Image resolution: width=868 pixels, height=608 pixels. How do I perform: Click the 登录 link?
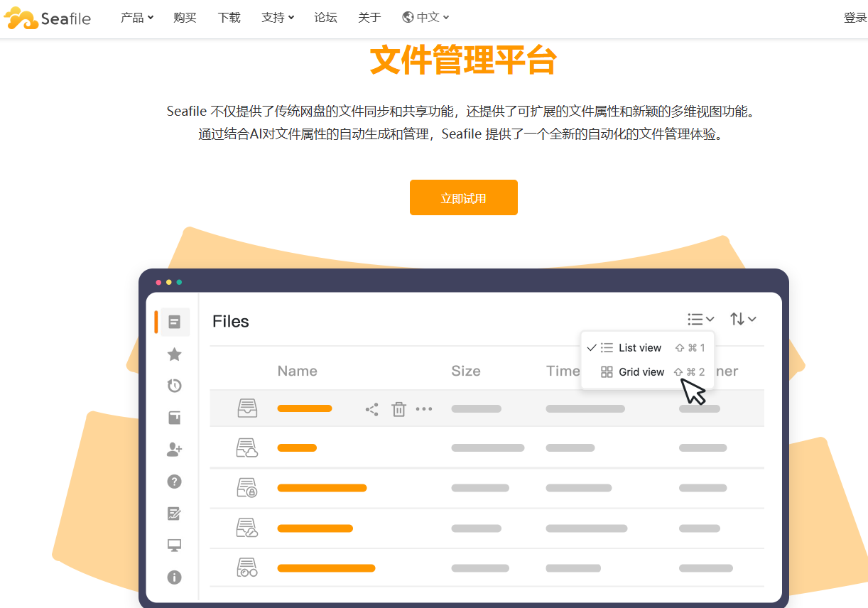click(855, 18)
